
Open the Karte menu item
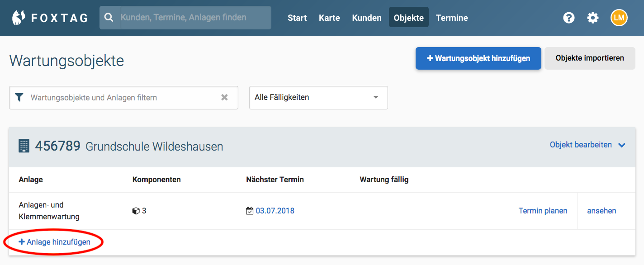[x=329, y=18]
